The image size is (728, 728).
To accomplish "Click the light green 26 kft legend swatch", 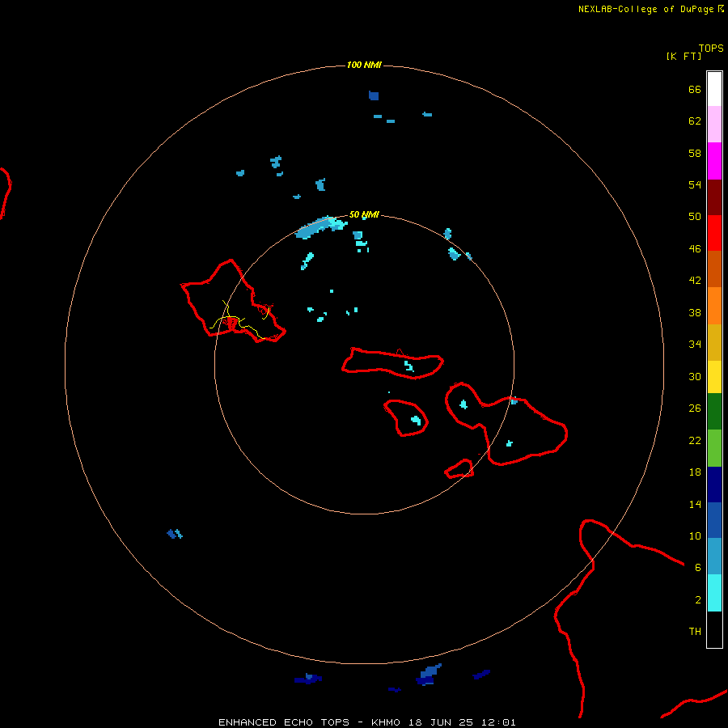I will pyautogui.click(x=714, y=448).
